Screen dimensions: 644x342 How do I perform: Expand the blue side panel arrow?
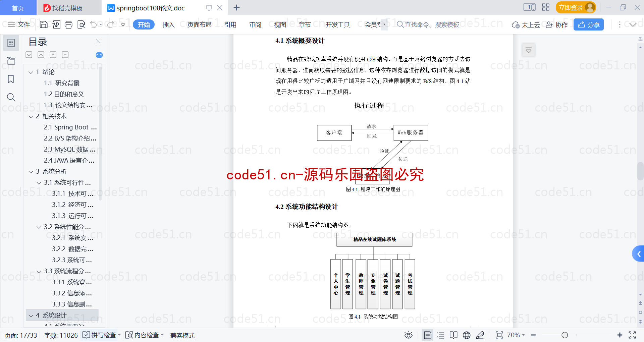pyautogui.click(x=638, y=254)
